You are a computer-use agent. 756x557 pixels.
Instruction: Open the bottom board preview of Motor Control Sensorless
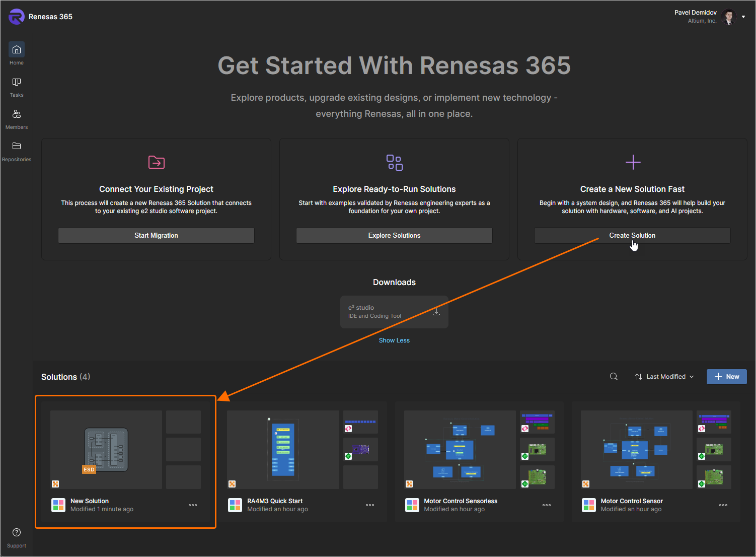pyautogui.click(x=537, y=477)
